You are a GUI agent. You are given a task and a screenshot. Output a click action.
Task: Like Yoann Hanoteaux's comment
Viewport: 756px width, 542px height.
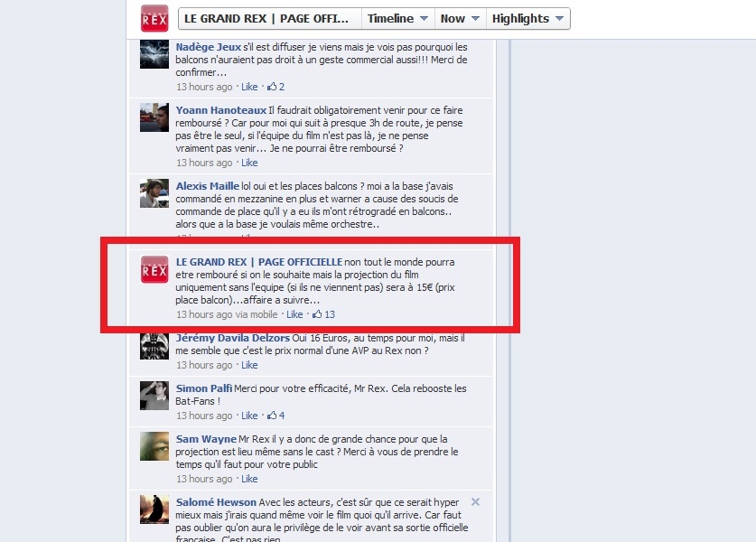click(249, 163)
